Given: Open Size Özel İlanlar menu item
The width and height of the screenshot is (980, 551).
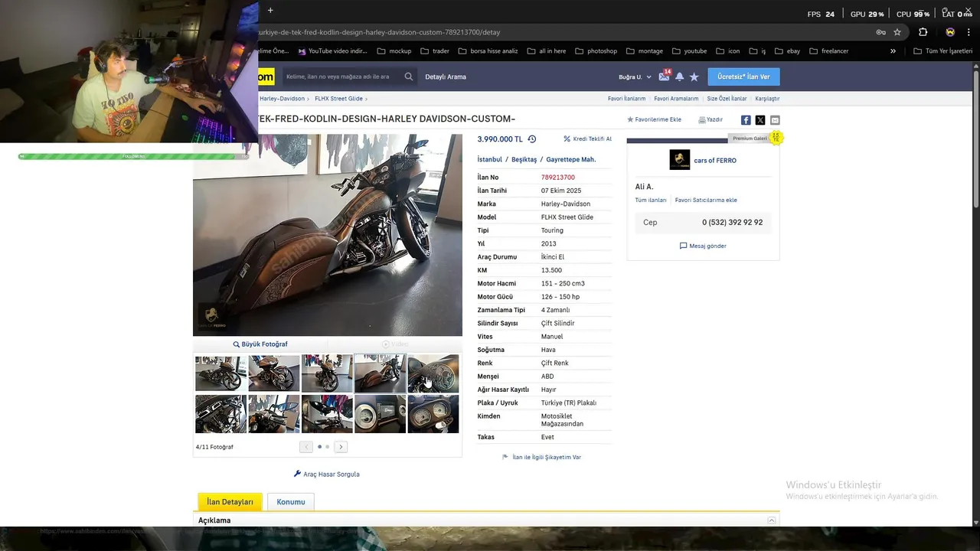Looking at the screenshot, I should [727, 99].
